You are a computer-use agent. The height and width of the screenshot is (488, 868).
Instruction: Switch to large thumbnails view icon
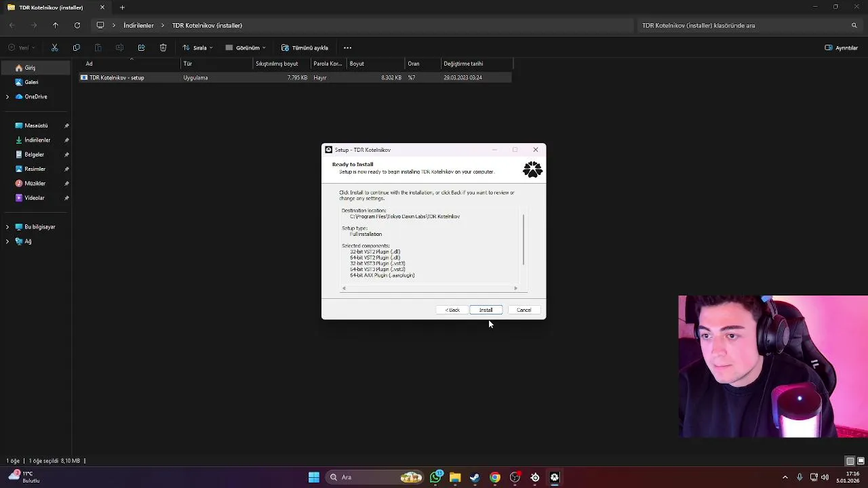click(861, 461)
